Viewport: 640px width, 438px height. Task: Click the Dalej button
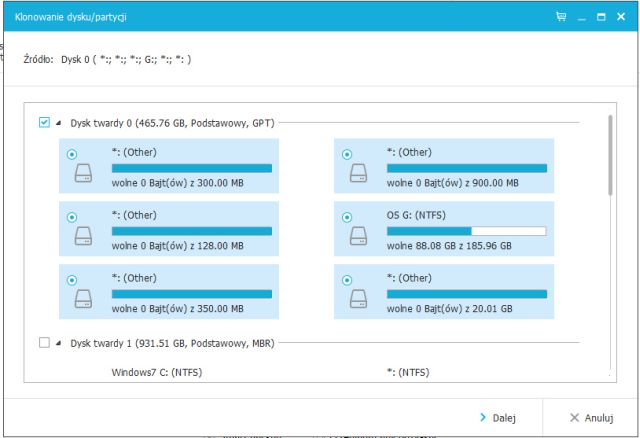tap(497, 417)
